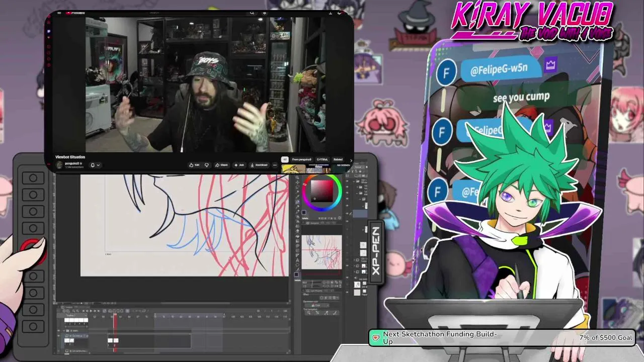
Task: Click the Viewbot Situation video title
Action: pyautogui.click(x=70, y=157)
